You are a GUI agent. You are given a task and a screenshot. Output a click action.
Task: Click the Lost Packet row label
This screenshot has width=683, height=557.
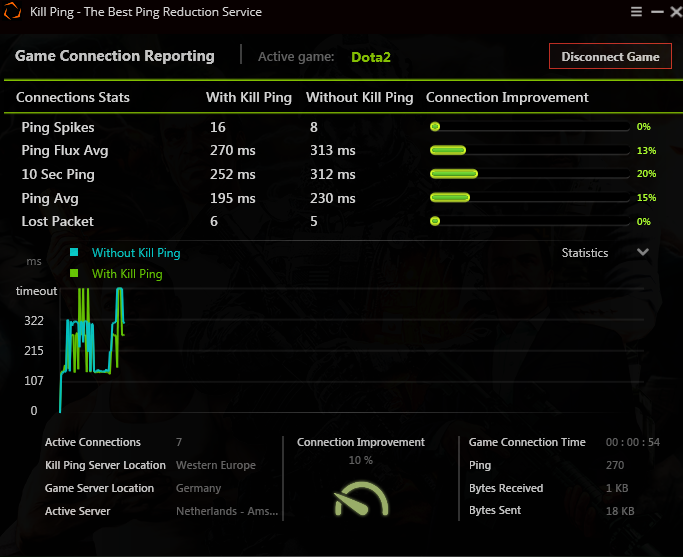click(x=57, y=221)
